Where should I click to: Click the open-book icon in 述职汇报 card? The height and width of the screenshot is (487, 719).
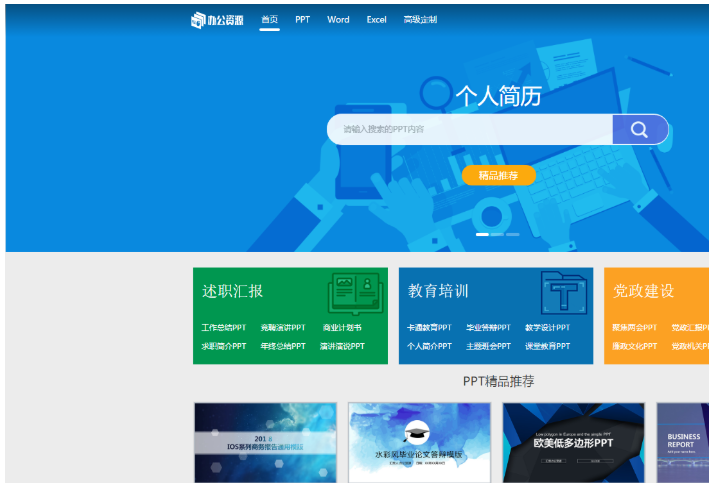355,293
